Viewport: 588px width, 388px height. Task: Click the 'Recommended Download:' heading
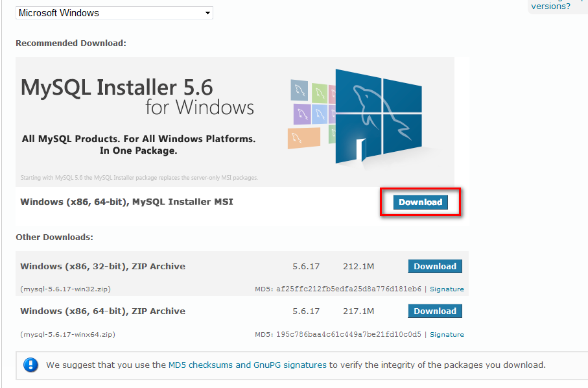pos(71,43)
